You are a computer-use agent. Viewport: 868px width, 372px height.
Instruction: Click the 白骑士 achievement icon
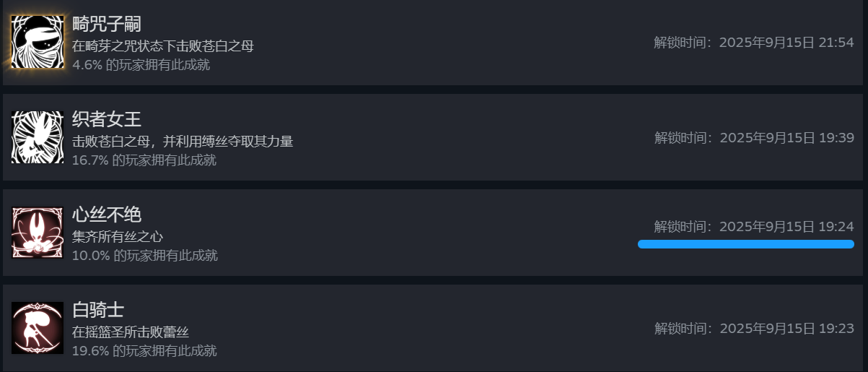point(38,328)
